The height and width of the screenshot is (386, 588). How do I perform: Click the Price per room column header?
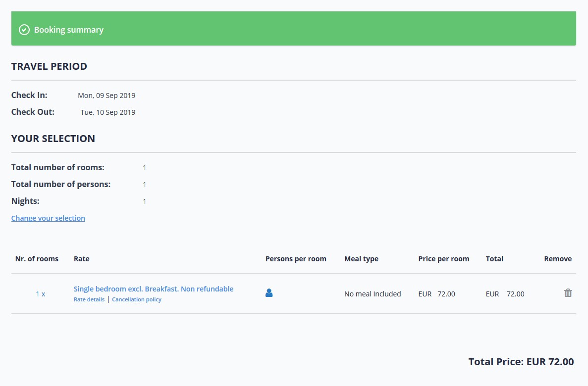point(443,258)
